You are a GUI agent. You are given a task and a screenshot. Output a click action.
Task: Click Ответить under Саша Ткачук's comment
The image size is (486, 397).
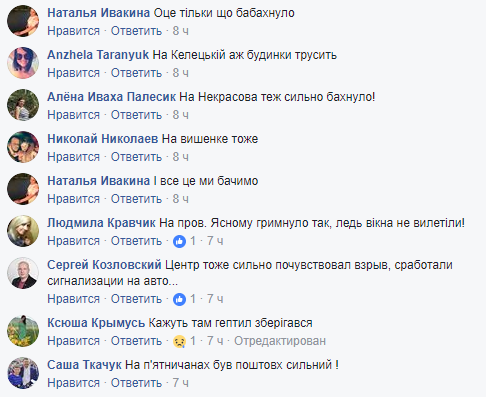coord(136,383)
